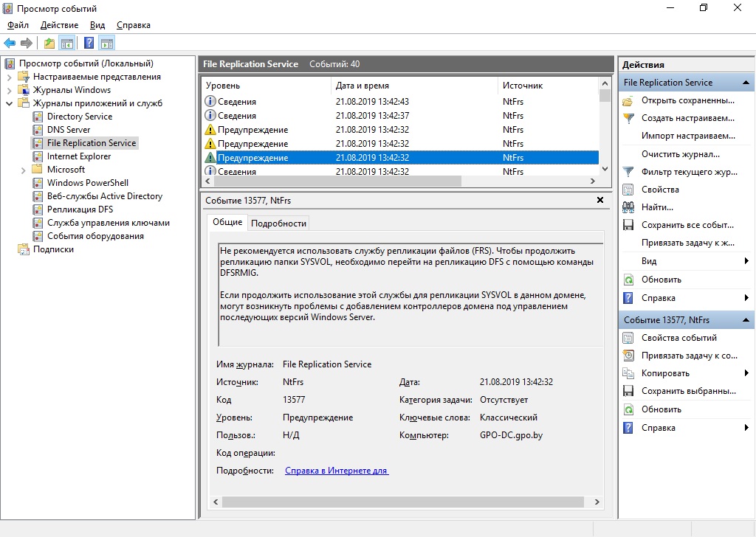Screen dimensions: 756x537
Task: Open Help using the toolbar question mark icon
Action: [x=89, y=43]
